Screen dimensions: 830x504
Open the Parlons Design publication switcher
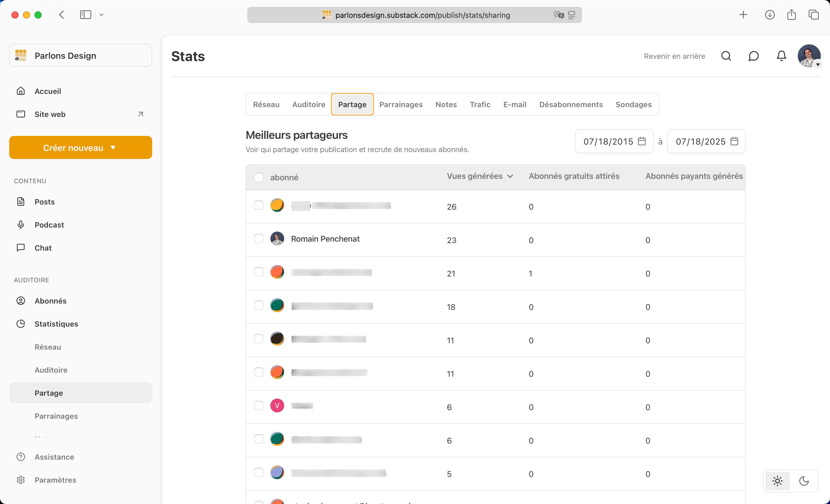80,55
